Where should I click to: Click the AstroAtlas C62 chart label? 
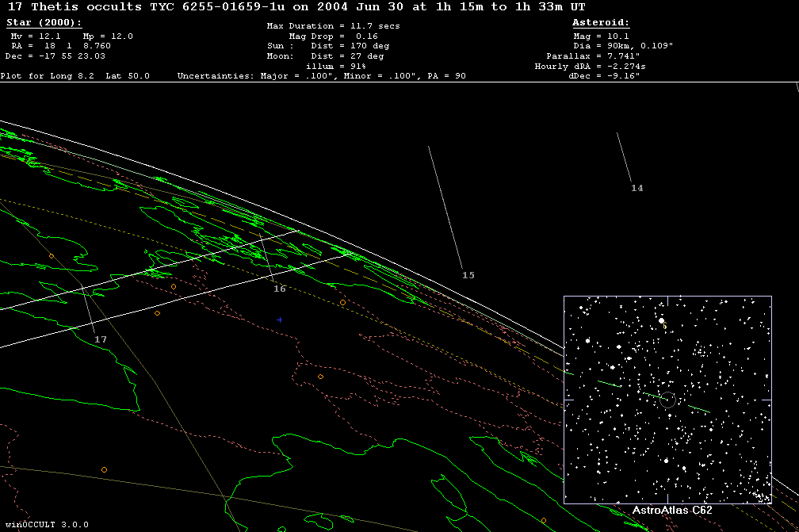(672, 510)
